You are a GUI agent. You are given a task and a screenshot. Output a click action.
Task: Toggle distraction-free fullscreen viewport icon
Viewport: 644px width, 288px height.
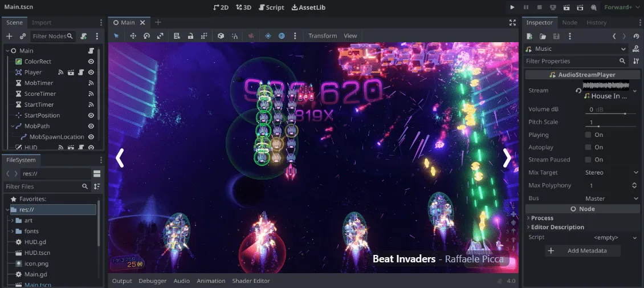click(x=512, y=23)
